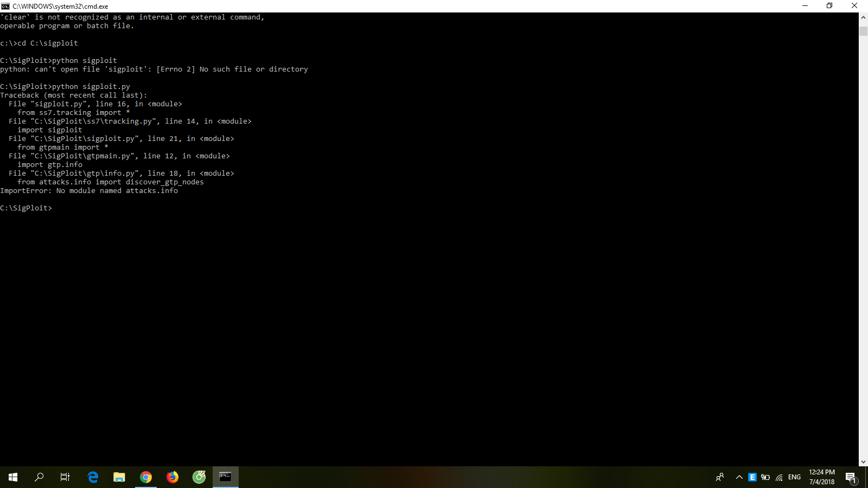The height and width of the screenshot is (488, 868).
Task: Toggle the Start menu open
Action: [x=12, y=477]
